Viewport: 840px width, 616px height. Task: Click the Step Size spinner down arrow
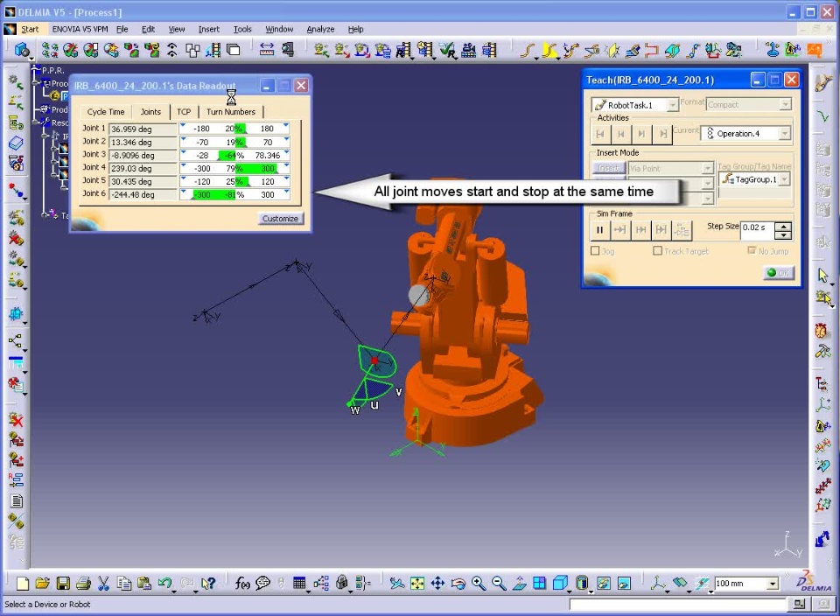pos(783,234)
